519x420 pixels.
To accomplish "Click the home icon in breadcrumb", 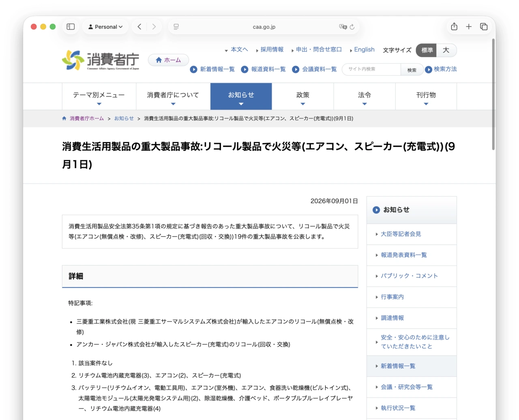I will click(x=64, y=118).
